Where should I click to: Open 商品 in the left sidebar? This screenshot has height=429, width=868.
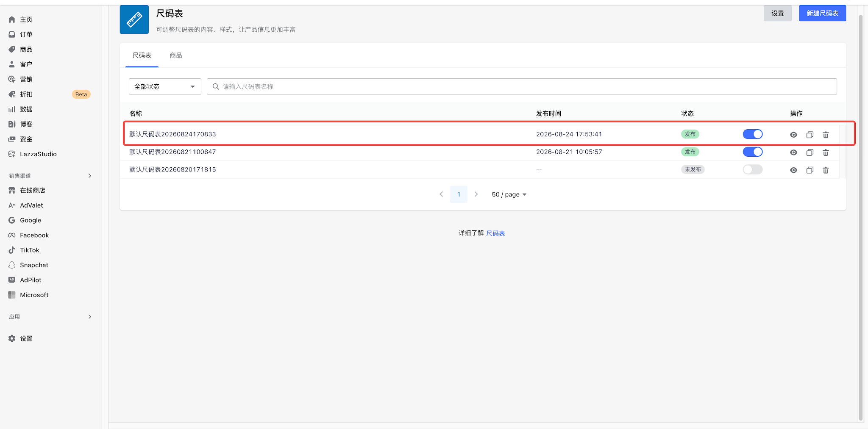pyautogui.click(x=26, y=50)
